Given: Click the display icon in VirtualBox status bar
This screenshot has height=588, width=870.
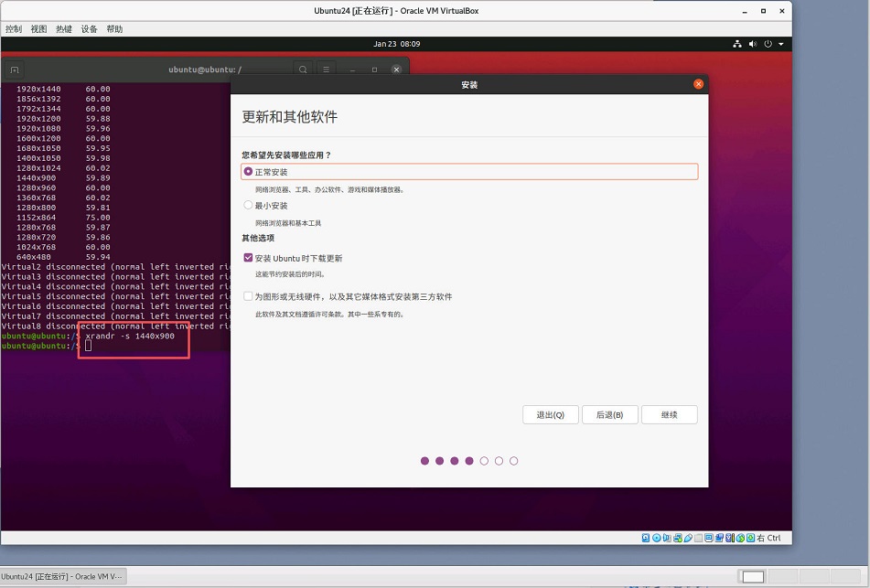Looking at the screenshot, I should coord(709,538).
